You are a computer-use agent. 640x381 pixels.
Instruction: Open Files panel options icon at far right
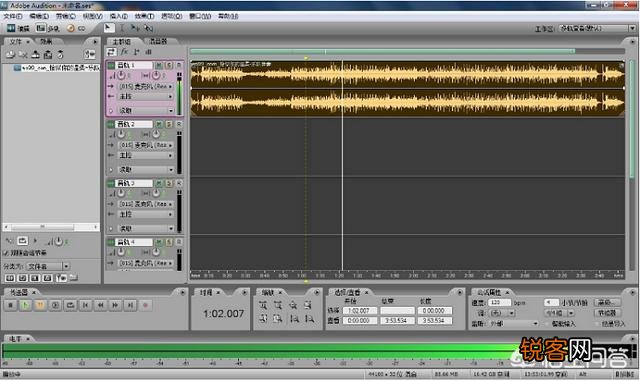pos(89,54)
